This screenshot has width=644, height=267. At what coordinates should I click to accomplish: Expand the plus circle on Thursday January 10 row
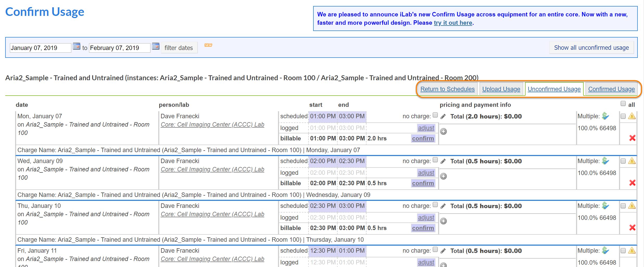click(x=444, y=221)
